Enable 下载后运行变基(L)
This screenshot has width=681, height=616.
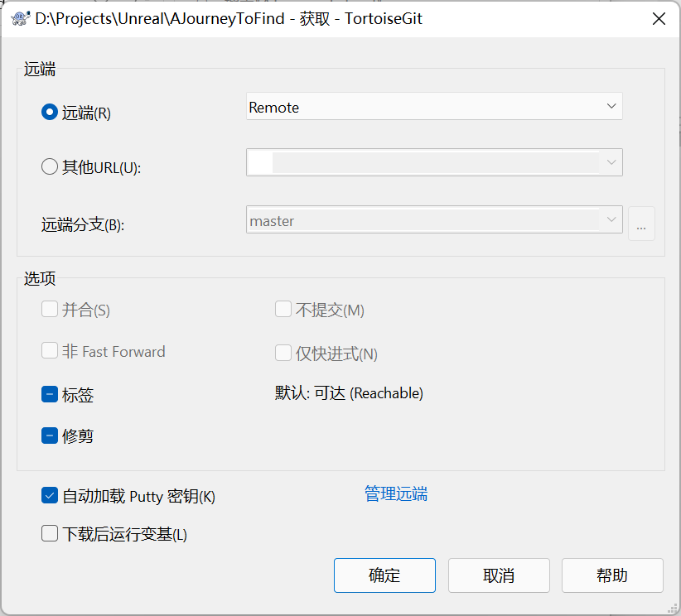(49, 534)
